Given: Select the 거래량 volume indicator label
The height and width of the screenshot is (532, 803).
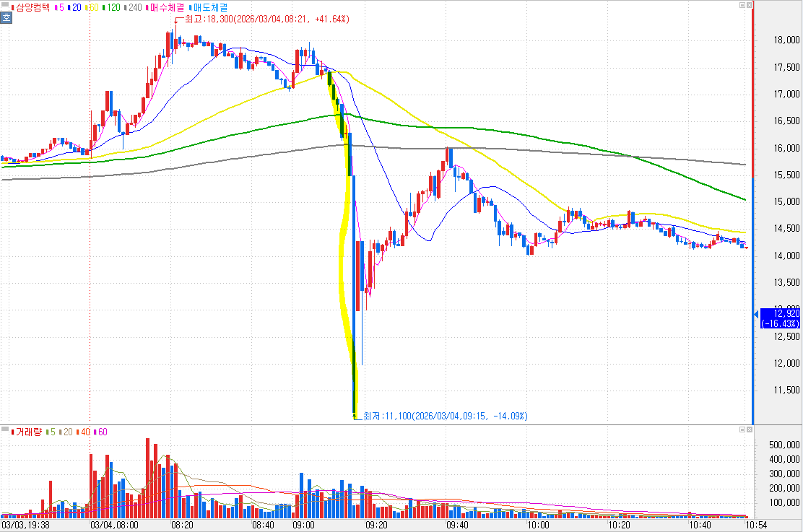Looking at the screenshot, I should [x=27, y=432].
